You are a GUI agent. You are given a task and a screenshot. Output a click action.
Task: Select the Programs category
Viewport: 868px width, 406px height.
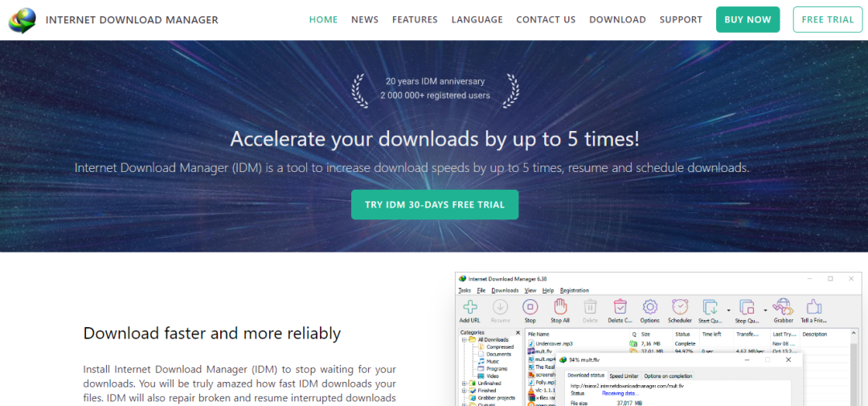click(492, 368)
